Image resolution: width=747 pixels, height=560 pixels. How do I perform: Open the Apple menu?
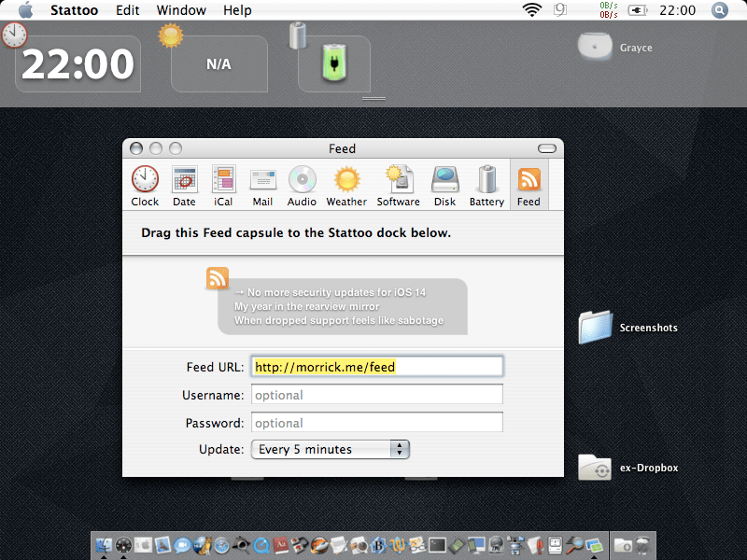(x=26, y=10)
